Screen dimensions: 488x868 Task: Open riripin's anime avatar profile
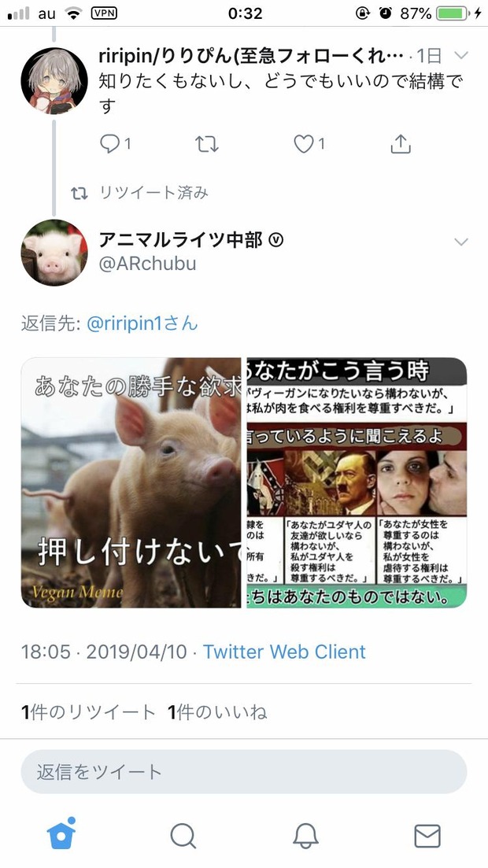(x=54, y=81)
